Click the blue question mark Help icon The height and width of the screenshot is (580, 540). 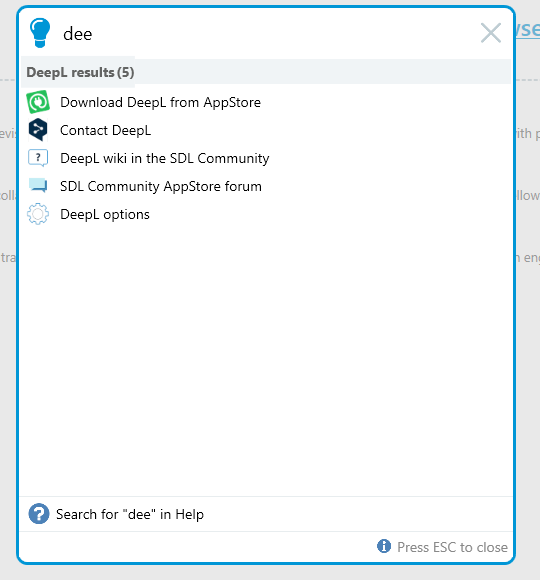tap(39, 514)
